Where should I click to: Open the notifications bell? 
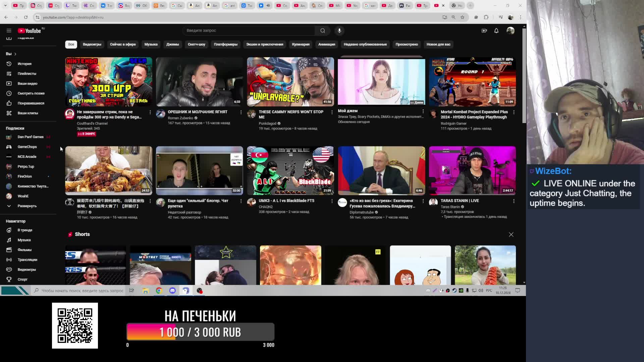click(x=496, y=31)
